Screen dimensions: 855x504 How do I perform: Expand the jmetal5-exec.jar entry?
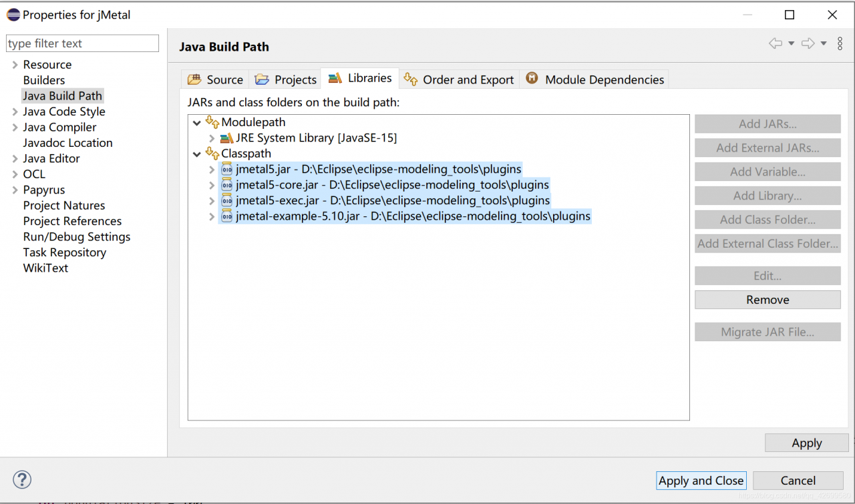212,201
